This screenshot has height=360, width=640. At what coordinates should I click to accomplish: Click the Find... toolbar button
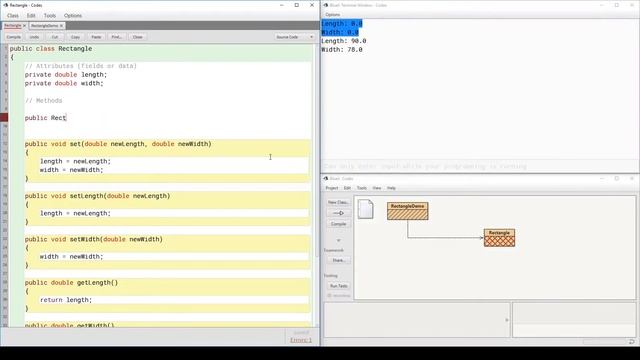117,37
